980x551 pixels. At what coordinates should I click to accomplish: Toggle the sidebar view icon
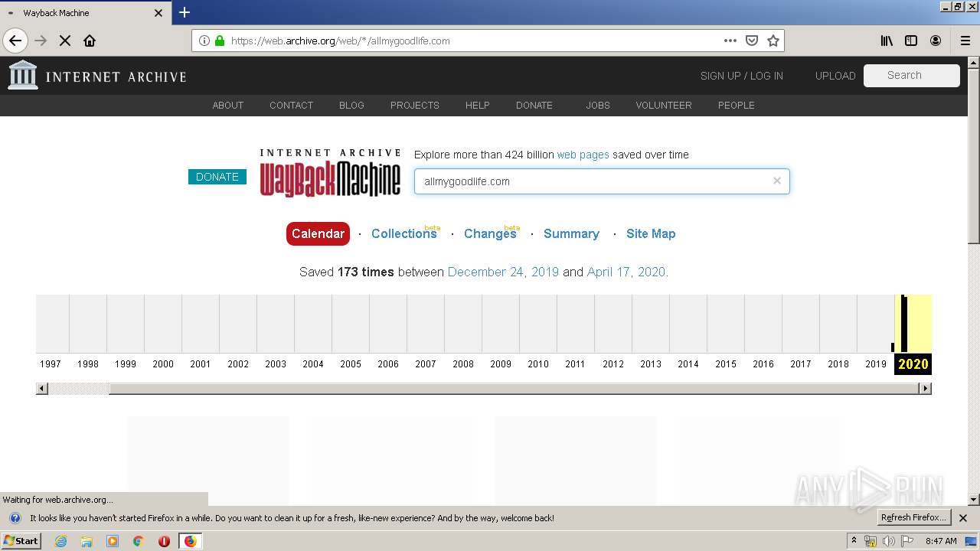tap(911, 41)
